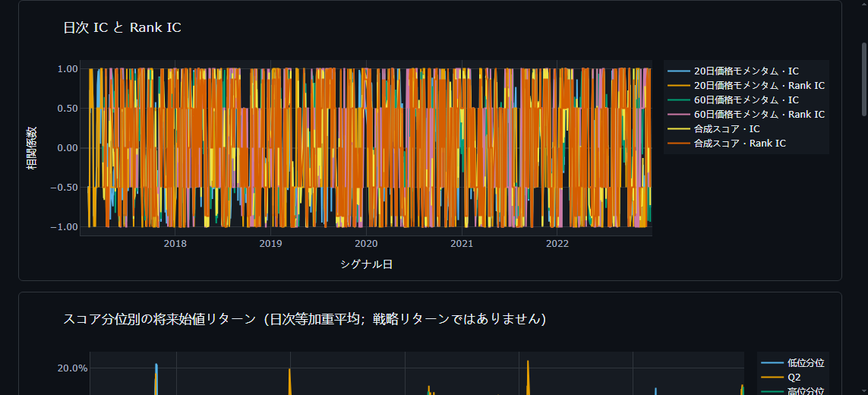Click the シグナル日 axis title
Viewport: 868px width, 395px height.
[x=367, y=265]
